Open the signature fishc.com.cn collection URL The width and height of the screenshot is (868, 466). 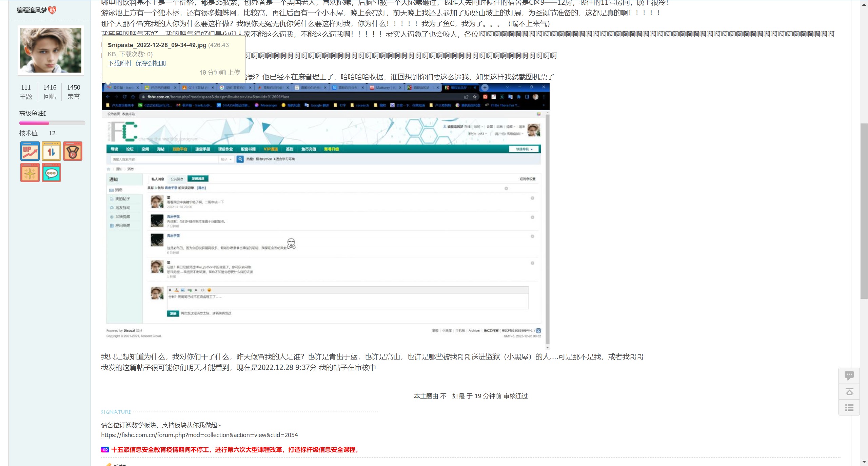[x=199, y=435]
